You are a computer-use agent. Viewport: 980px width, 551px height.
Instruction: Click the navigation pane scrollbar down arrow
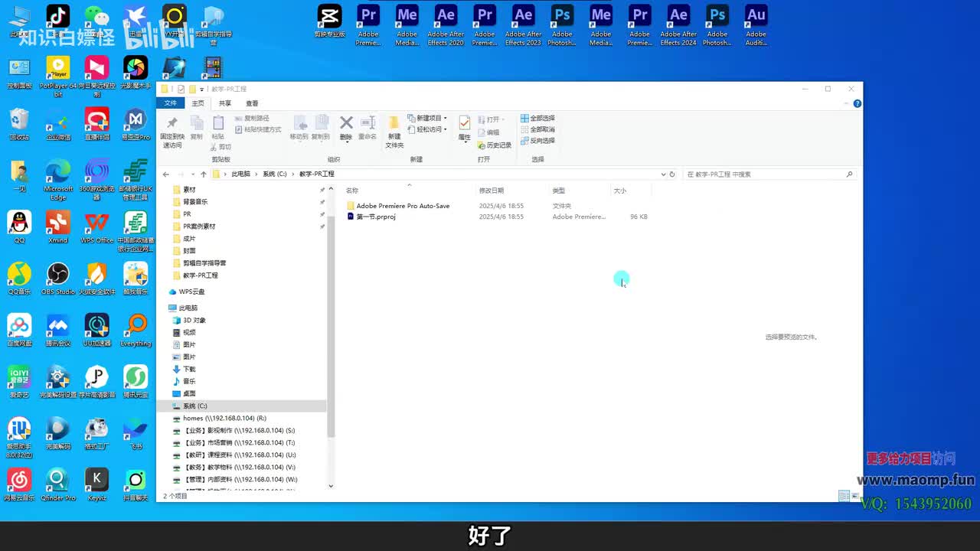[x=331, y=486]
